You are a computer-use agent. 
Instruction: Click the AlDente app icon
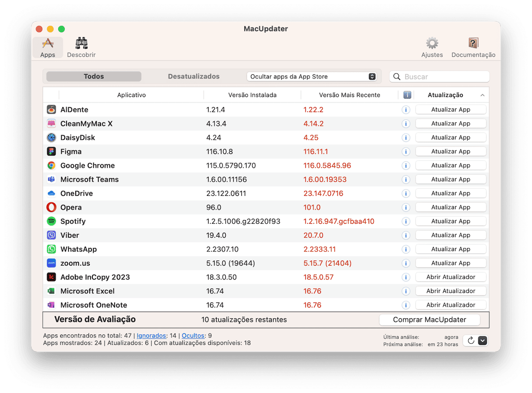point(52,110)
